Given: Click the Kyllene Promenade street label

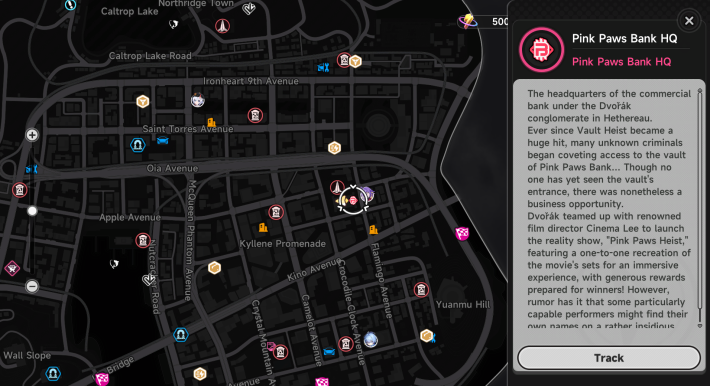Looking at the screenshot, I should [x=283, y=244].
